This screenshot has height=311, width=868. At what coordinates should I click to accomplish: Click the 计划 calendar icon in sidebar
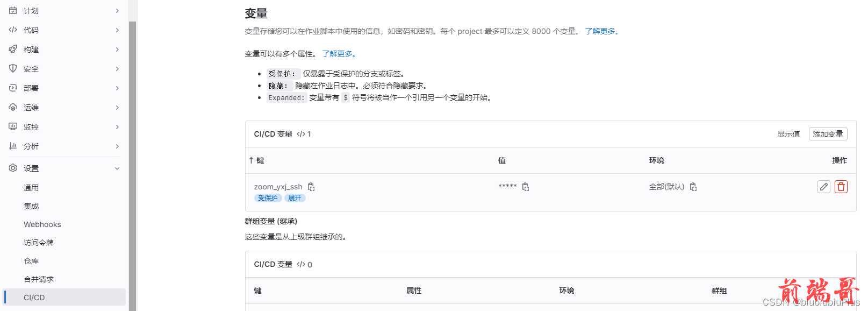pos(13,10)
